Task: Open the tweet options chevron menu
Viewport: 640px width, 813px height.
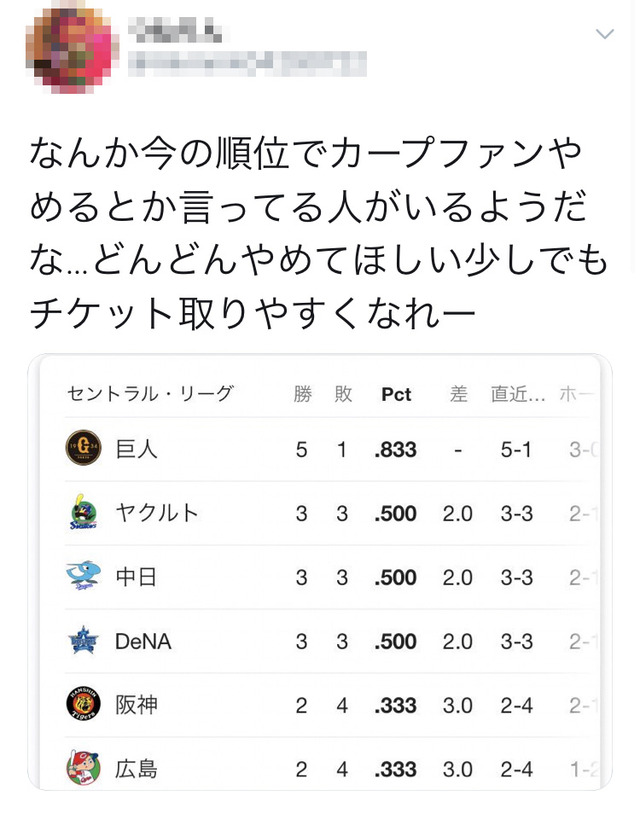Action: tap(605, 34)
